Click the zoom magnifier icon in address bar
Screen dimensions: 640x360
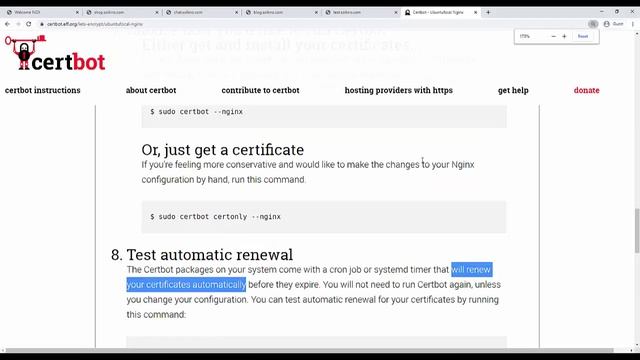(593, 24)
